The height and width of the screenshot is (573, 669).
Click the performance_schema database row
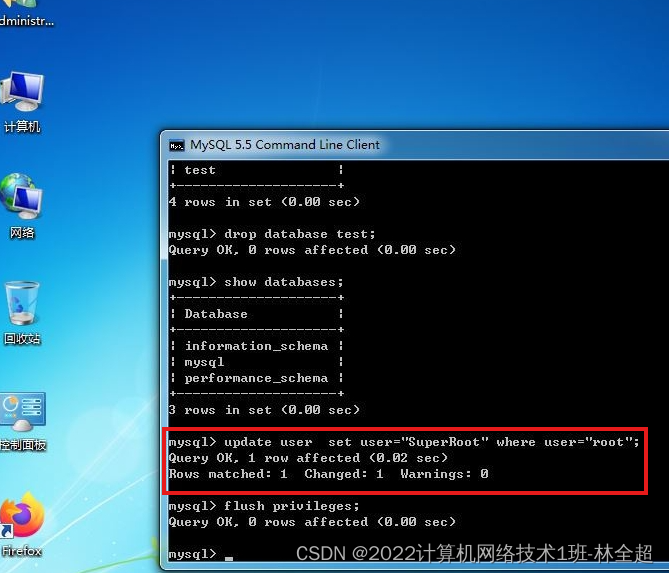tap(256, 378)
